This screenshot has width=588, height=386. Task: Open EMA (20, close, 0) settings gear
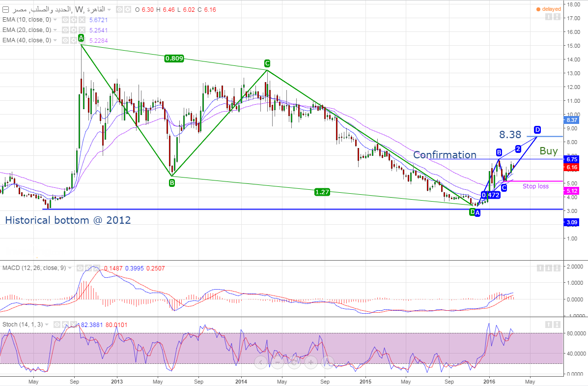coord(73,30)
